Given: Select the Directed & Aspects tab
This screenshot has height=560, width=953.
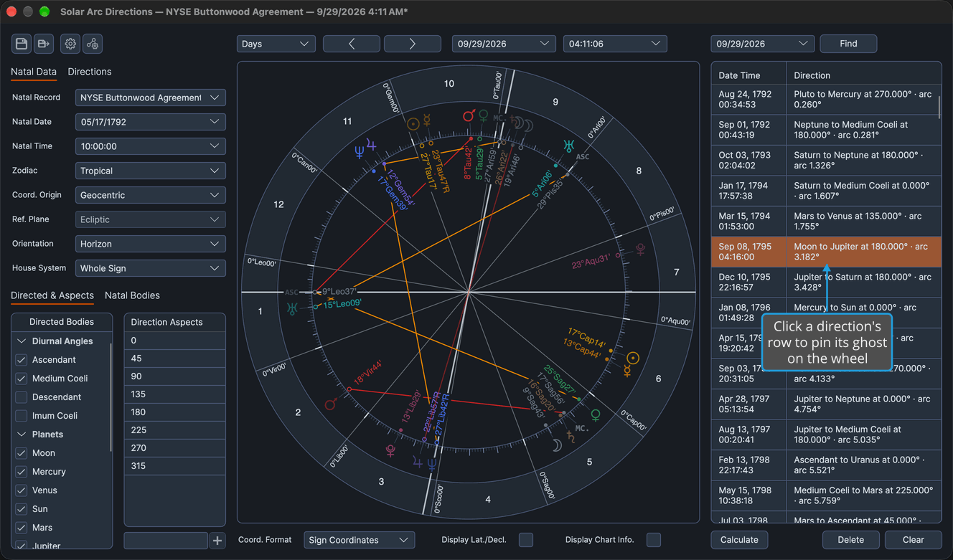Looking at the screenshot, I should click(52, 295).
